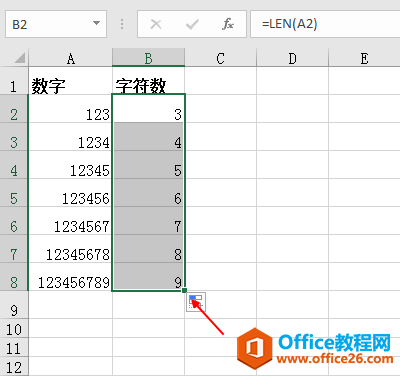Click the fill handle of selection

coord(184,291)
